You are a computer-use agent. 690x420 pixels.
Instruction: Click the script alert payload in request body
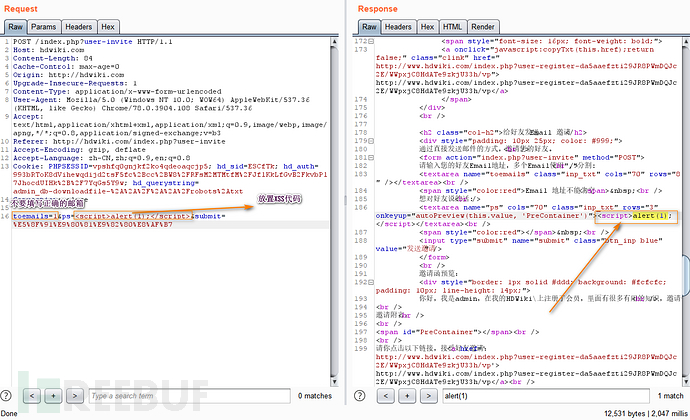point(133,216)
